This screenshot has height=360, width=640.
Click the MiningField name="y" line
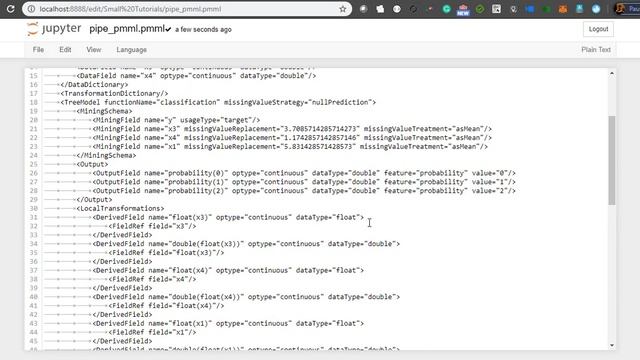click(x=176, y=120)
